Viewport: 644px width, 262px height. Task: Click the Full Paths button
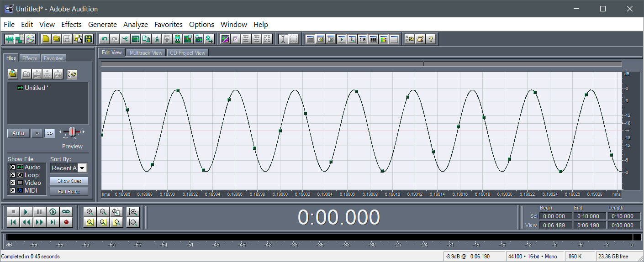click(69, 192)
